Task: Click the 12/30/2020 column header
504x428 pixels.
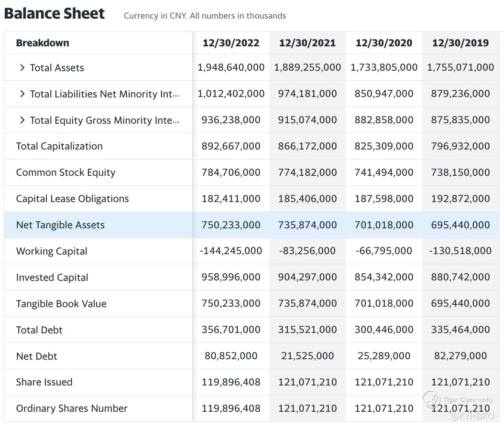Action: (384, 43)
